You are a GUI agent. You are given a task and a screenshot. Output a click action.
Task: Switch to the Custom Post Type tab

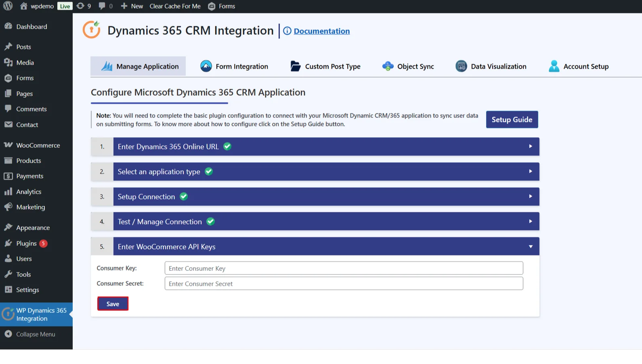click(x=325, y=66)
